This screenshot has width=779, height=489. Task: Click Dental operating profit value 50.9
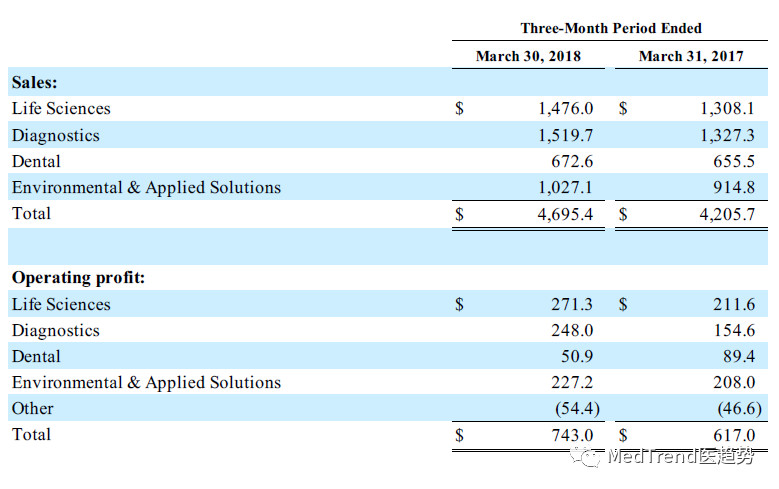click(x=577, y=356)
